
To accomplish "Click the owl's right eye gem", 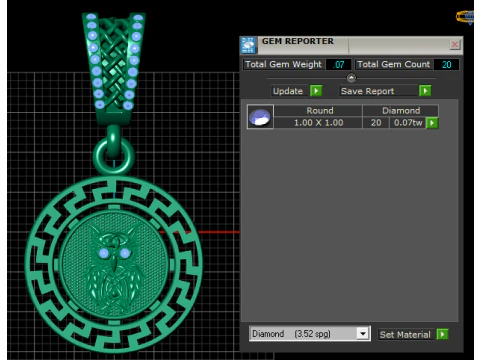I will click(124, 253).
